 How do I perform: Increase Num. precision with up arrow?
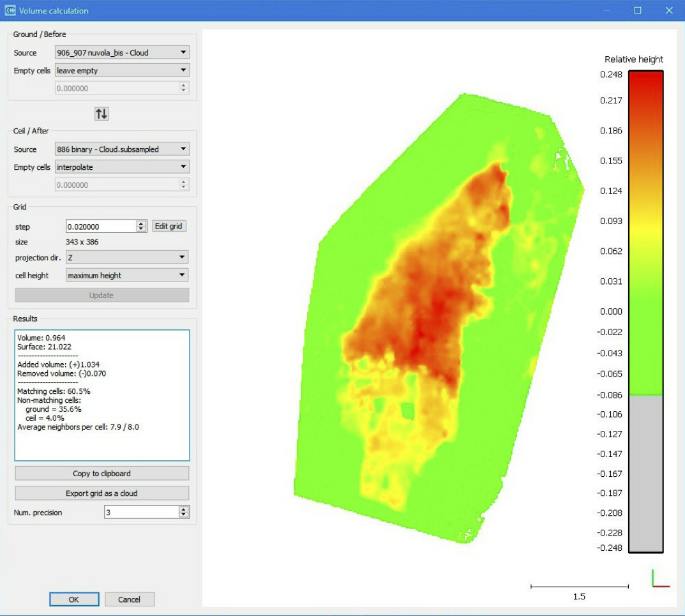(x=184, y=509)
